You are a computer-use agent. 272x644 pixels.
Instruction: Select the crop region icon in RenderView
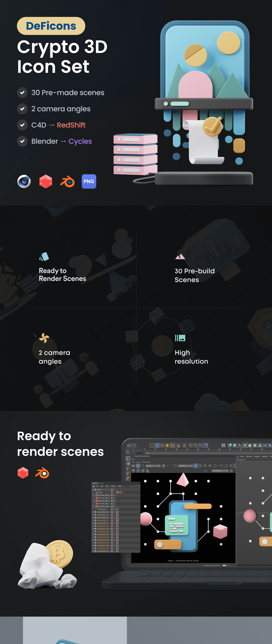[175, 466]
